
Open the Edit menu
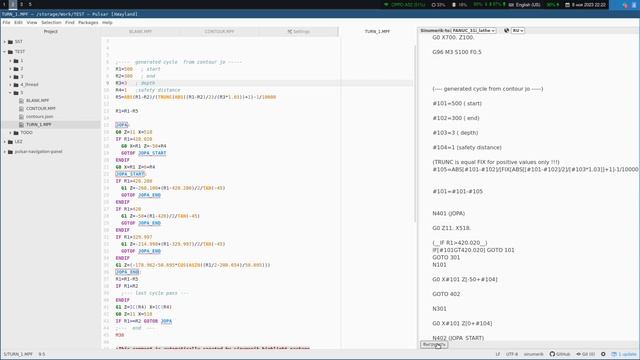point(18,22)
